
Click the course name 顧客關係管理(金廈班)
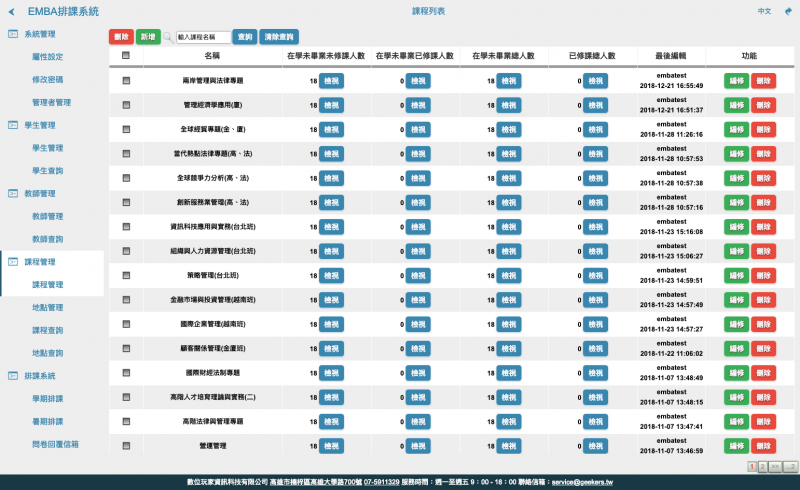click(x=213, y=349)
